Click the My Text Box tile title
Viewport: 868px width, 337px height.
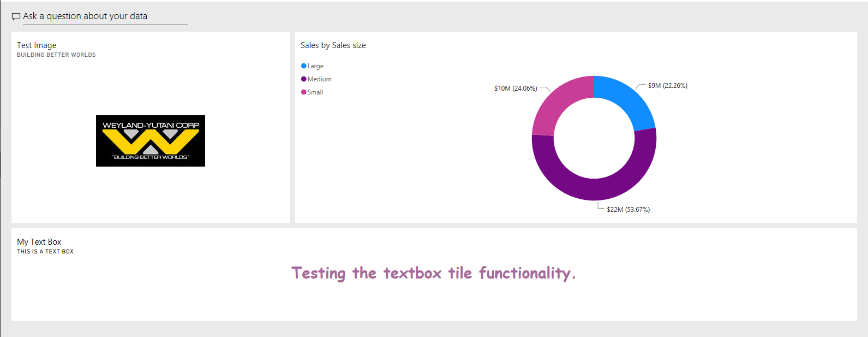[39, 242]
